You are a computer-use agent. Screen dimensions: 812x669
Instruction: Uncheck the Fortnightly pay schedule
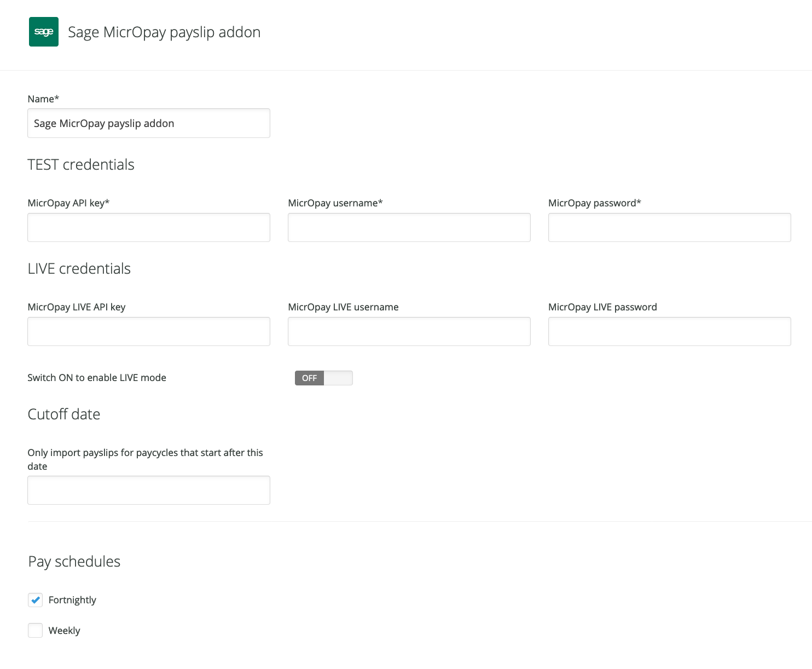35,599
